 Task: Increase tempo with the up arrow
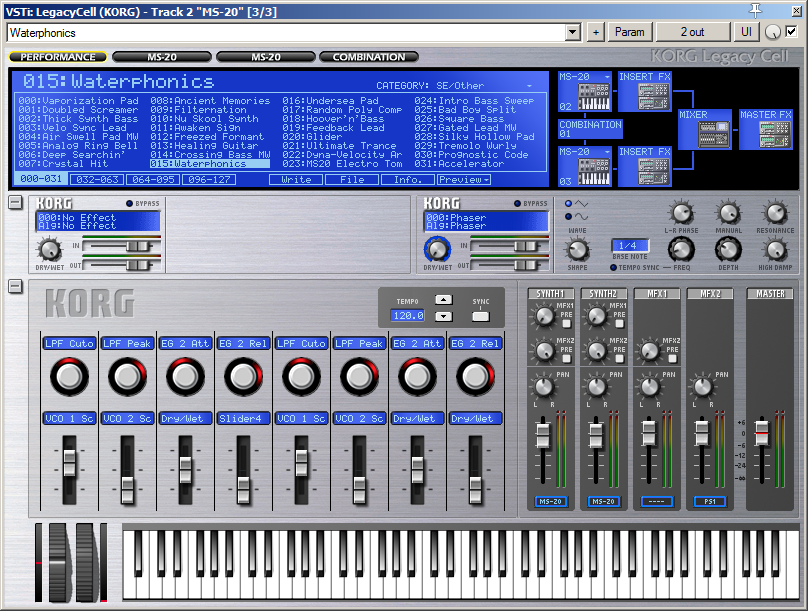coord(443,300)
